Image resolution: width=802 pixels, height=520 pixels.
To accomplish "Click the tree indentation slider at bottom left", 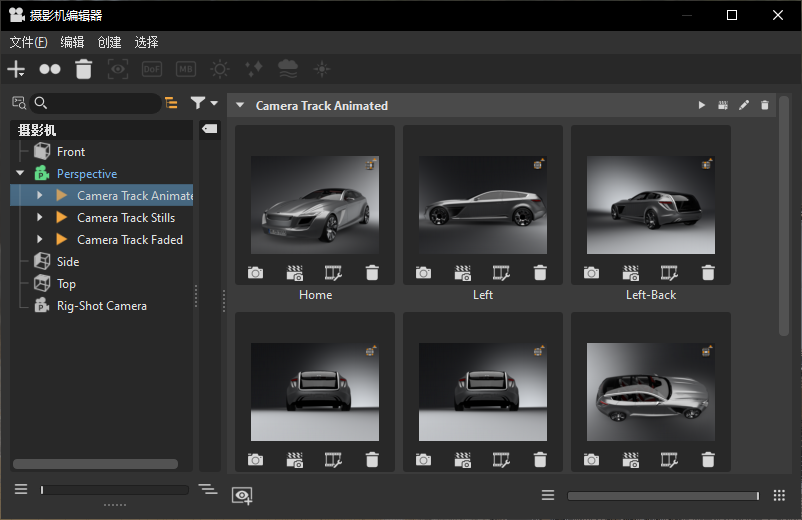I will pyautogui.click(x=115, y=490).
